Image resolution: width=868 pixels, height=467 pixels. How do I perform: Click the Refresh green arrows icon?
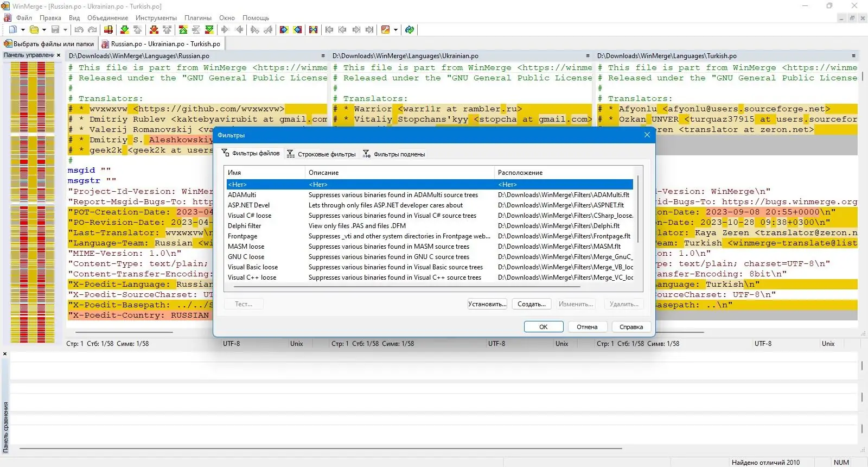(410, 30)
